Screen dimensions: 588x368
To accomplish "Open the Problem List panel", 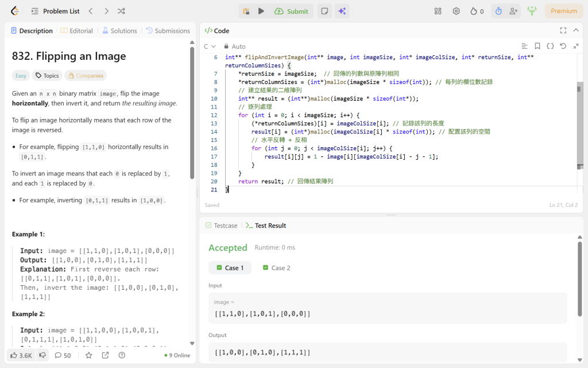I will (56, 11).
